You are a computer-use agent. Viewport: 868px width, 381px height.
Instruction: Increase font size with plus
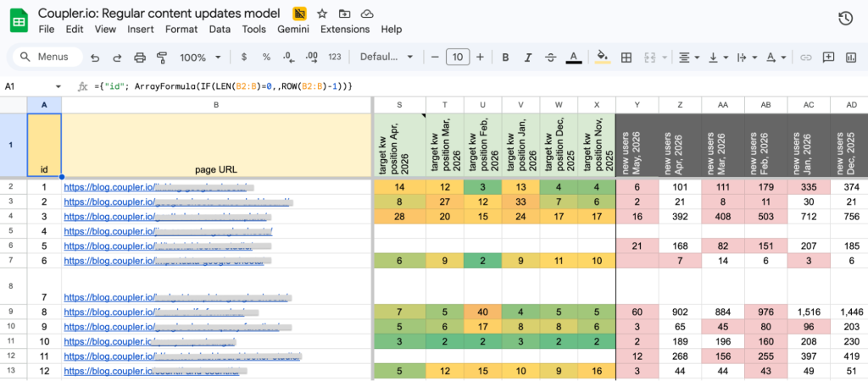point(480,57)
